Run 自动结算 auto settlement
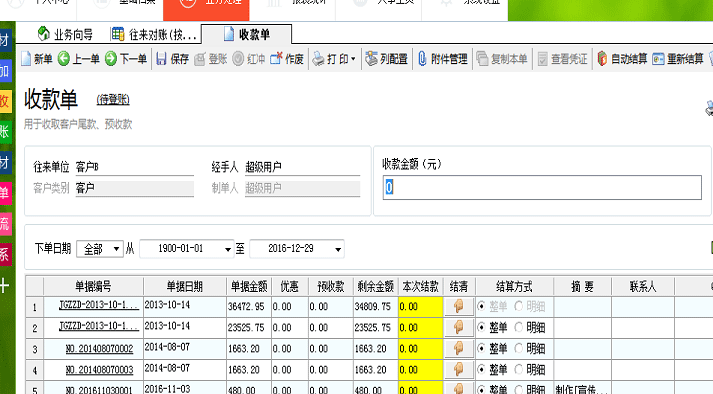713x394 pixels. pyautogui.click(x=622, y=59)
